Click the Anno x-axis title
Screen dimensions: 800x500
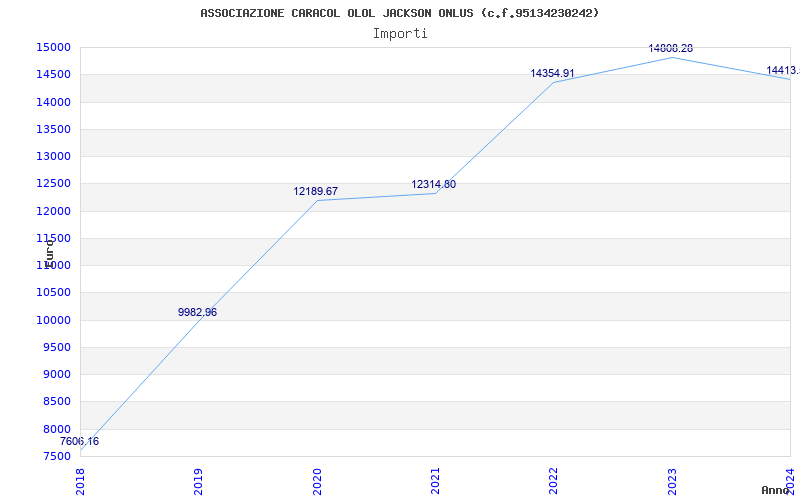[776, 490]
